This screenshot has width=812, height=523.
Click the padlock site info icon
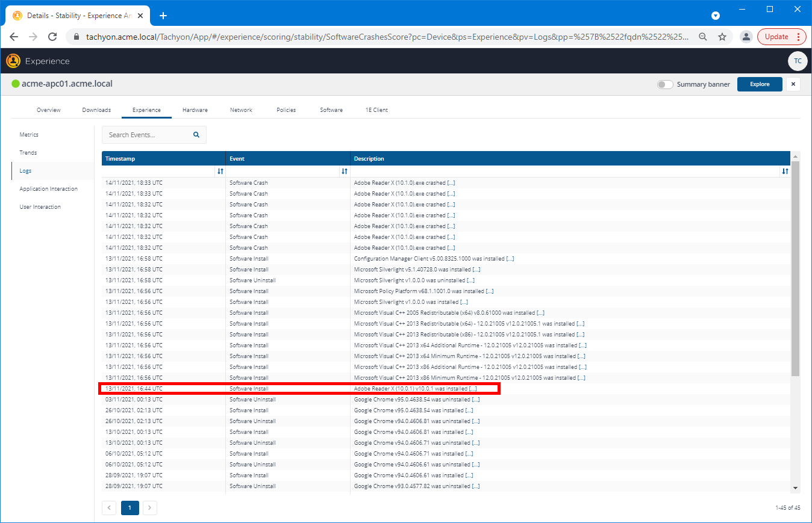(76, 37)
